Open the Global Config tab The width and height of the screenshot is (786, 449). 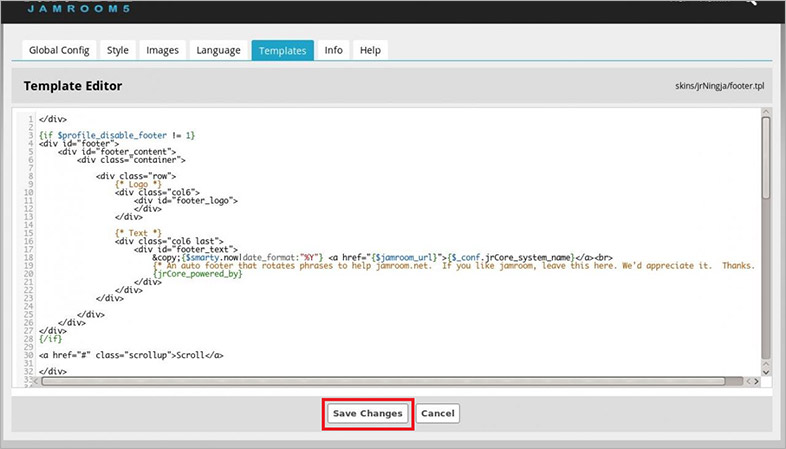pyautogui.click(x=59, y=50)
